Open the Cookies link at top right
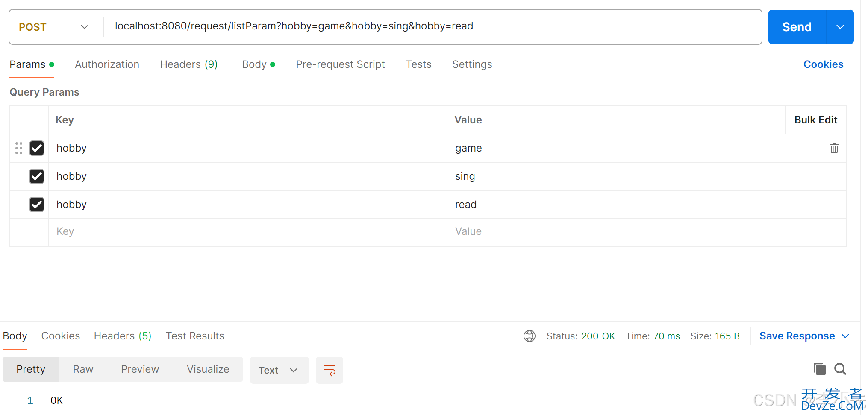The width and height of the screenshot is (868, 415). [823, 64]
